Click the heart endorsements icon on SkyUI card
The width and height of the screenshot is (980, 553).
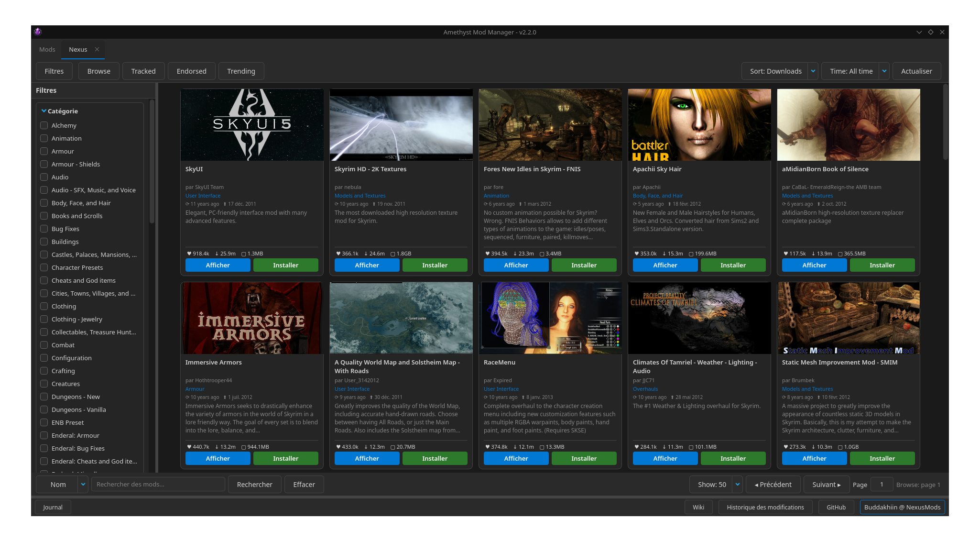tap(189, 254)
